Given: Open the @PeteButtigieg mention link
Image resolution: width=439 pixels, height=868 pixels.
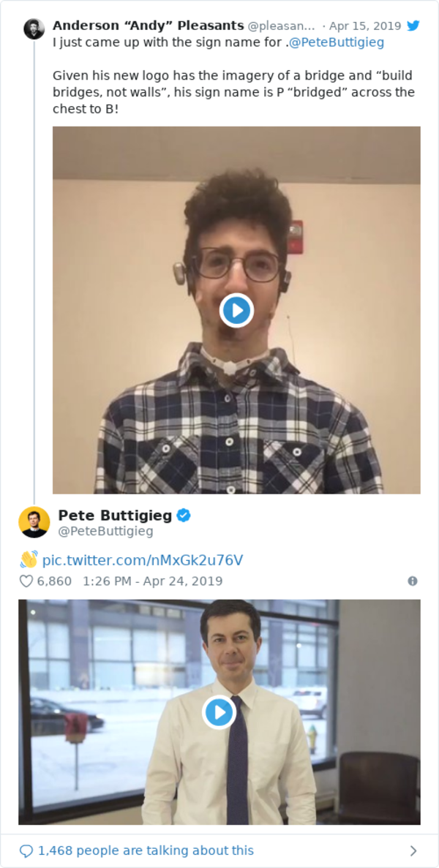Looking at the screenshot, I should tap(337, 42).
